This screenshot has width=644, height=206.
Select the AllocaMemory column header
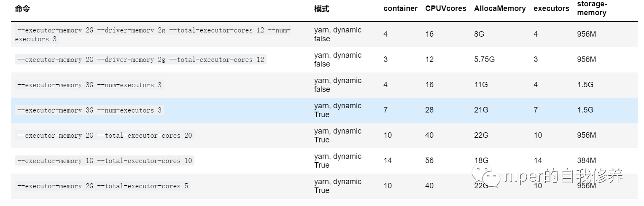(x=500, y=8)
